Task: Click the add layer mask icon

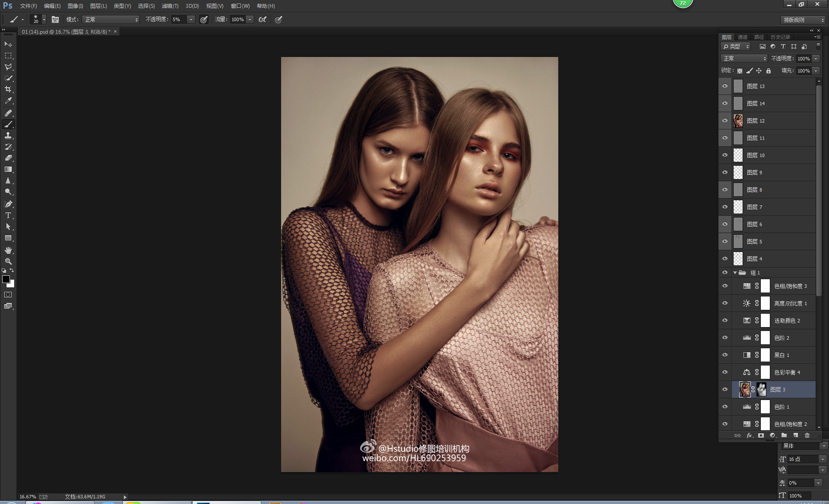Action: 761,435
